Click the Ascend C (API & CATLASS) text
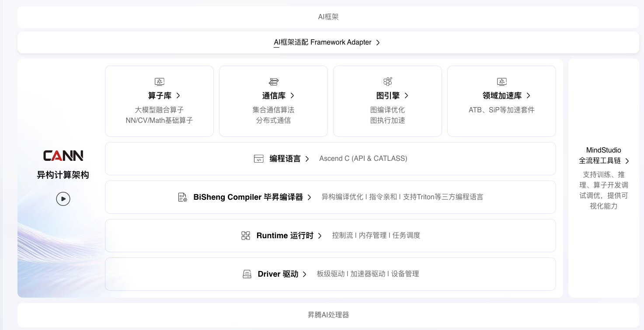644x330 pixels. pos(363,159)
